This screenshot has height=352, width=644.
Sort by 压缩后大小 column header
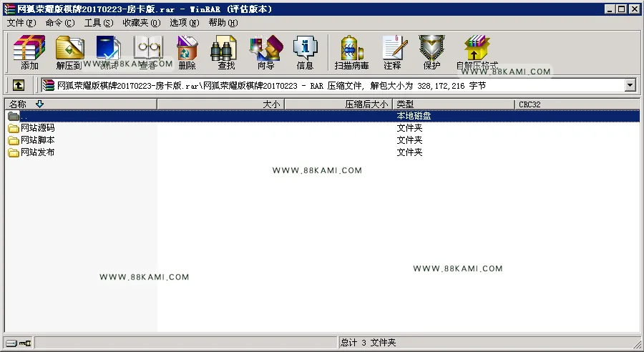pos(338,104)
